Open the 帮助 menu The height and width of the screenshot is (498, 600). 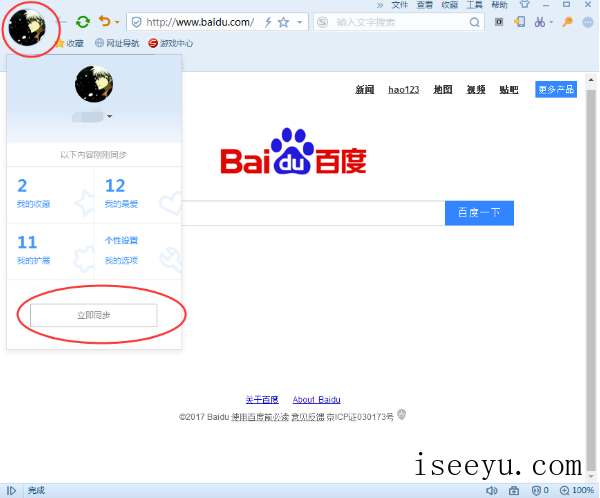pos(499,5)
